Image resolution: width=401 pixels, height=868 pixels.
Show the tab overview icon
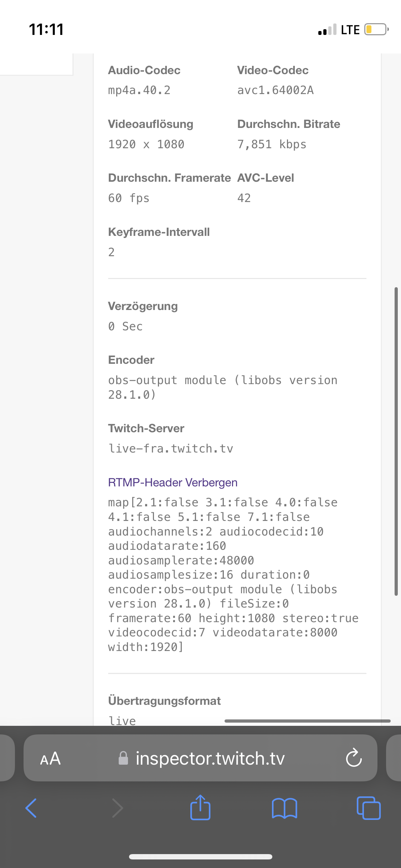369,808
